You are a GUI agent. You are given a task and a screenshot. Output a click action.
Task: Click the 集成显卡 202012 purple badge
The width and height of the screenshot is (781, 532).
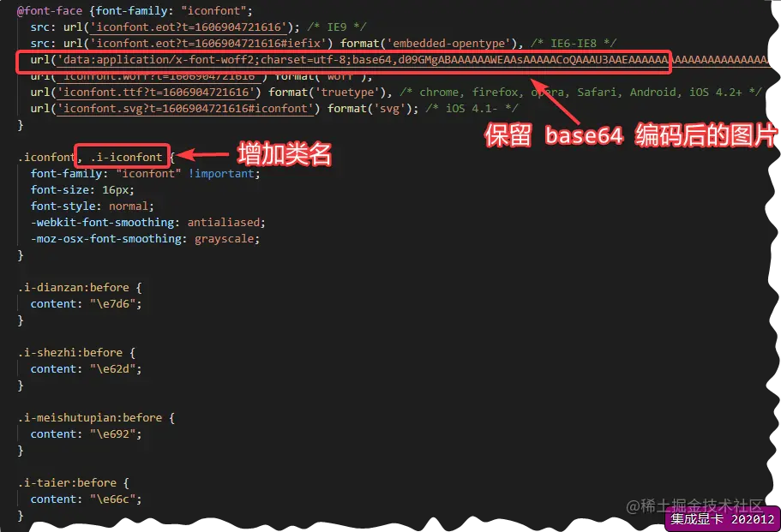(722, 519)
